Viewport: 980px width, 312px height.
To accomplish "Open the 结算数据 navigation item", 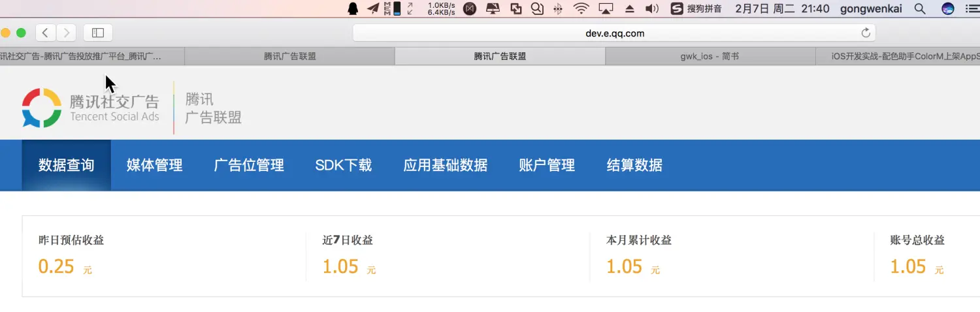I will (x=634, y=165).
